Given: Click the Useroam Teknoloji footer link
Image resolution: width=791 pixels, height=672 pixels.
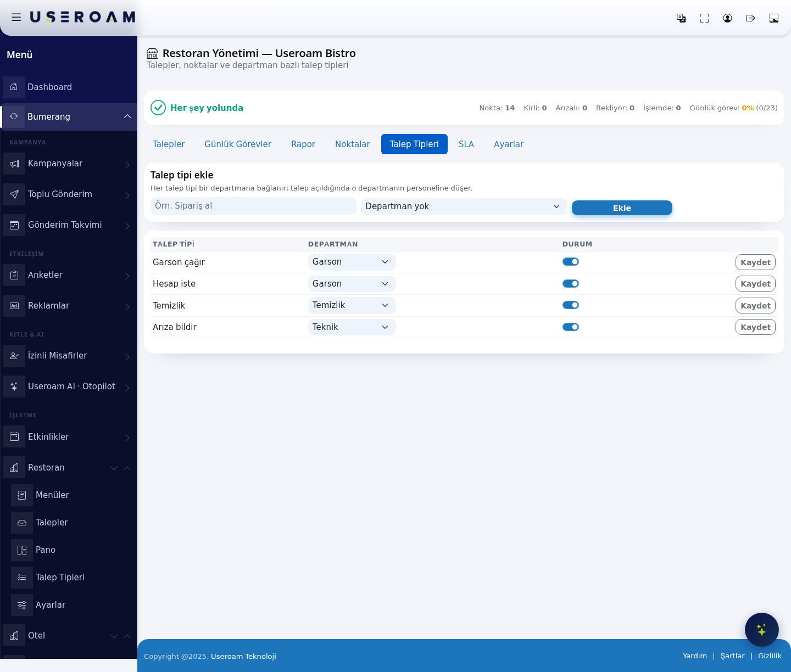Looking at the screenshot, I should tap(243, 657).
